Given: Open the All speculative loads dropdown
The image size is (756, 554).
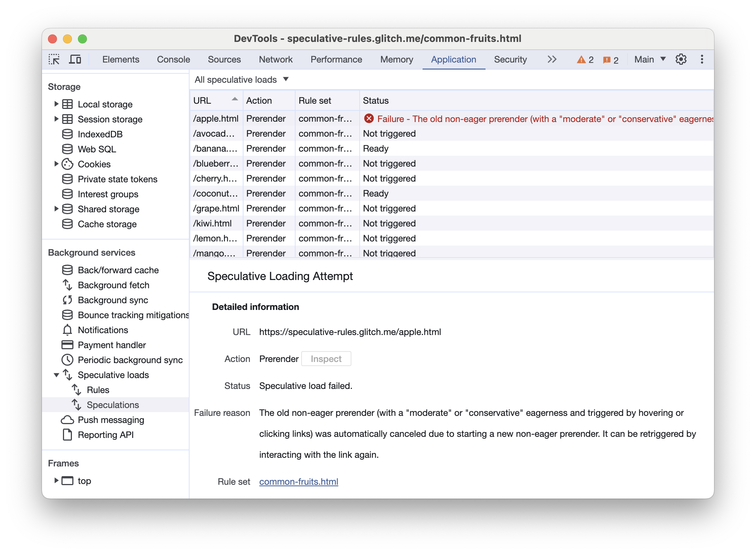Looking at the screenshot, I should click(x=241, y=80).
